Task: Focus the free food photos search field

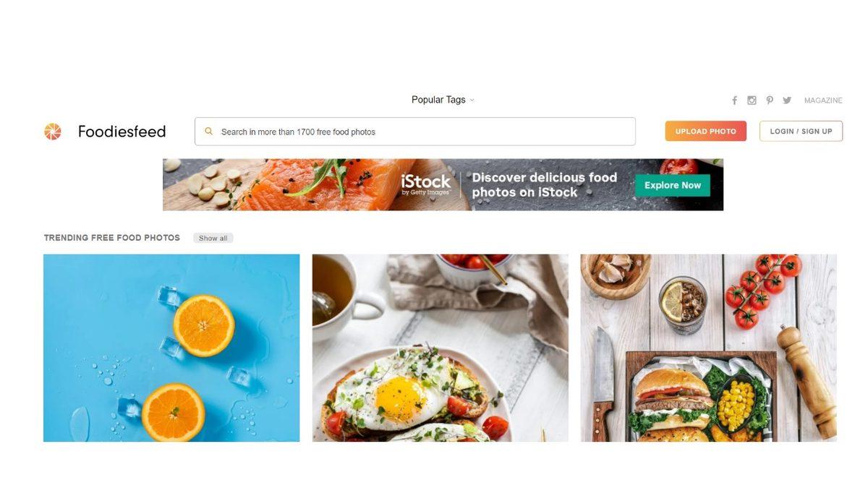Action: [415, 132]
